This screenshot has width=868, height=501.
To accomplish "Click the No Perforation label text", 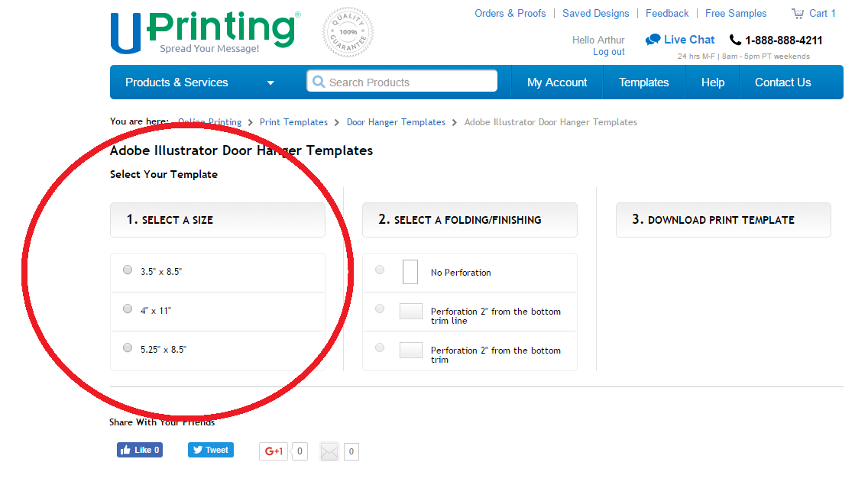I will click(461, 273).
